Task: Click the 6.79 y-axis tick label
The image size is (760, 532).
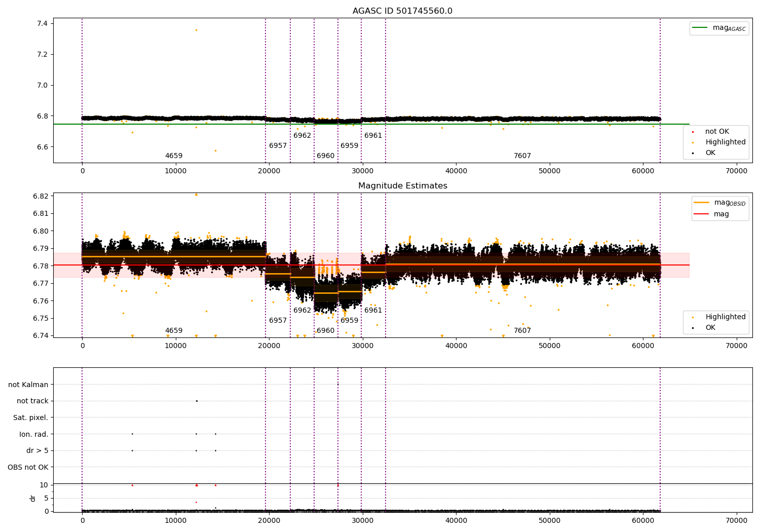Action: 40,249
